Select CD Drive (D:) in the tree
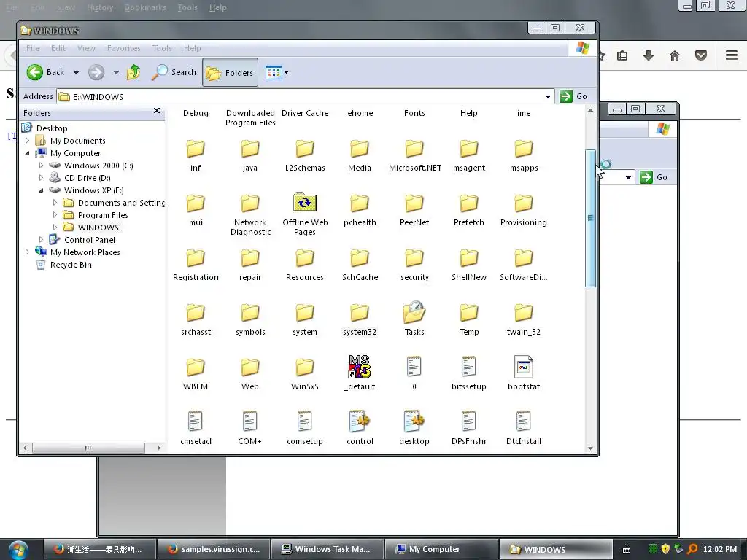The image size is (747, 560). (88, 178)
